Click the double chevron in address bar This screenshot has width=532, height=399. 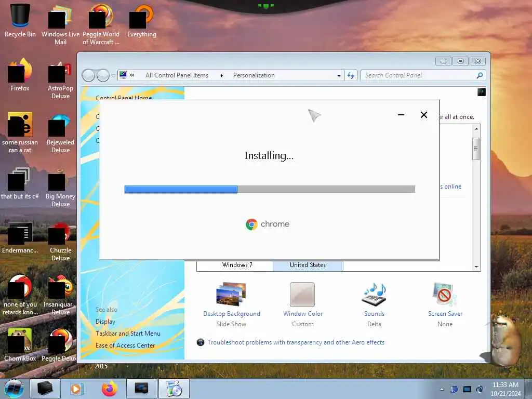point(132,75)
